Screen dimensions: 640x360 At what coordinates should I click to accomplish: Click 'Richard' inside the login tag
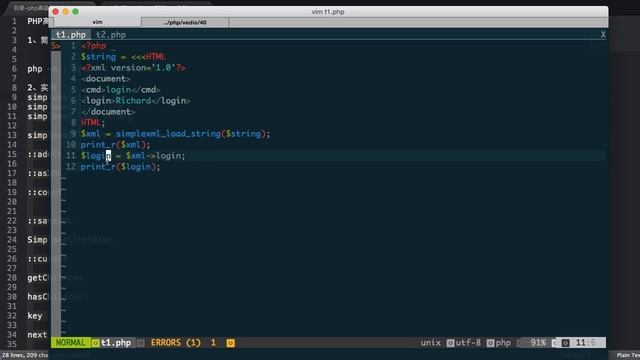click(133, 101)
